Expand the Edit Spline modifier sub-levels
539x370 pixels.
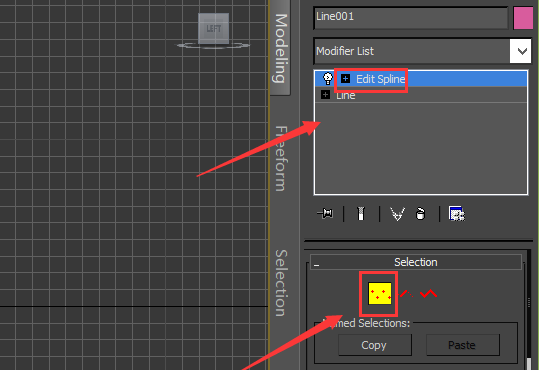tap(345, 79)
